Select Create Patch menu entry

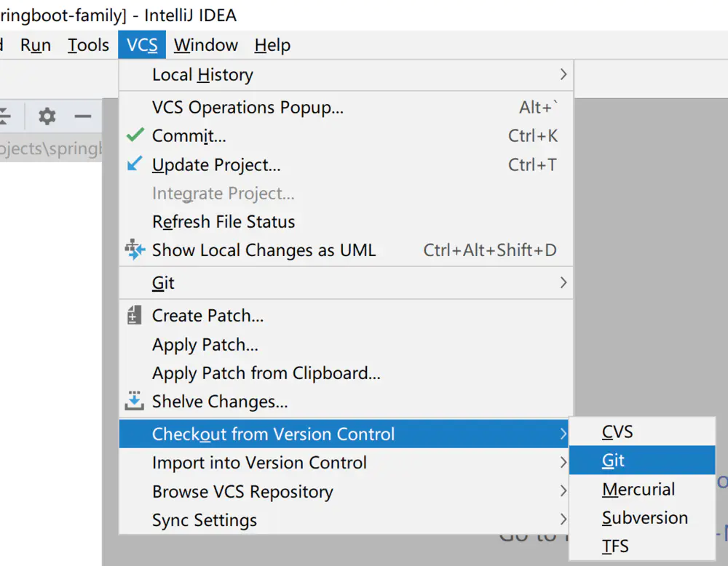point(347,316)
